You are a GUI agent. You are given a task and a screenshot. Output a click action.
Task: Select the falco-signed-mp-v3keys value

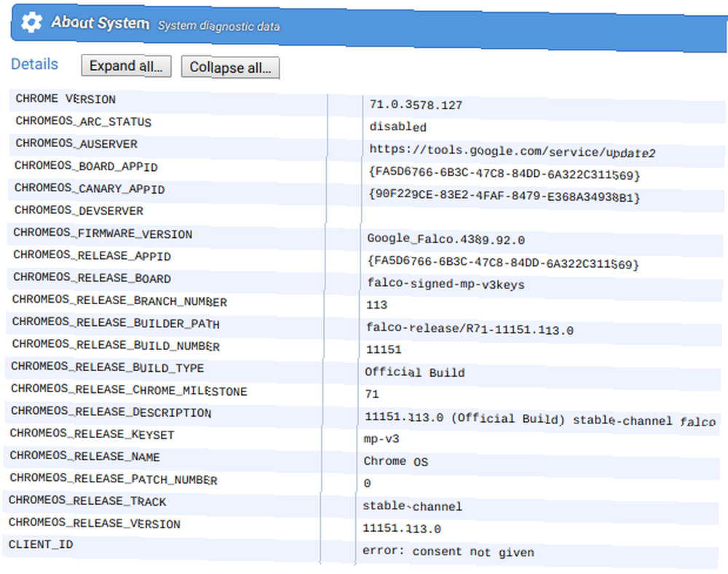point(446,284)
